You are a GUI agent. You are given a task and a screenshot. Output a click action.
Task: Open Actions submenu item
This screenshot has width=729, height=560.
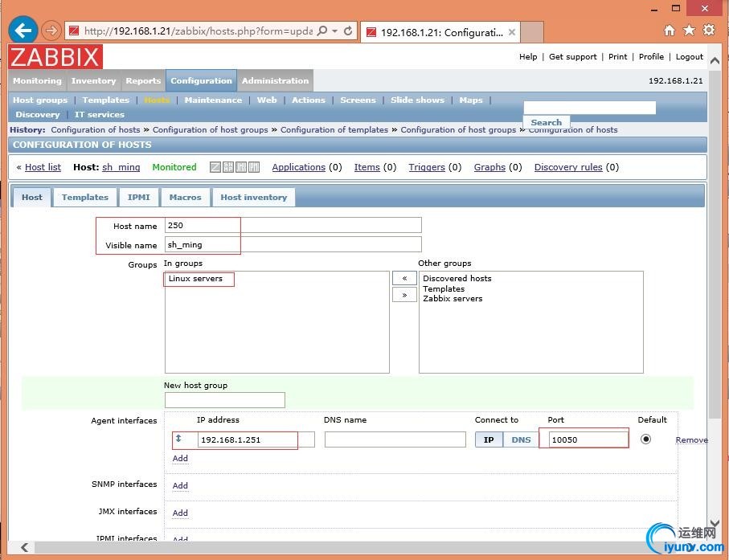point(309,100)
